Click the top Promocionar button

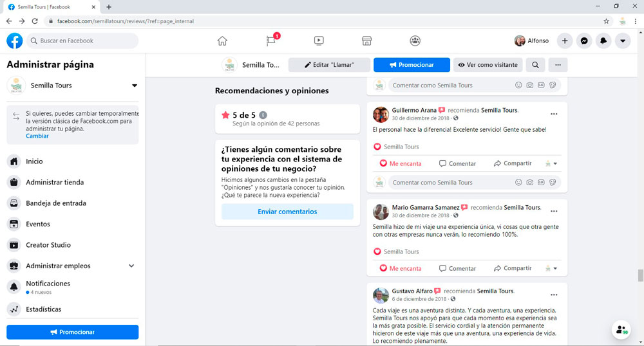pos(412,65)
